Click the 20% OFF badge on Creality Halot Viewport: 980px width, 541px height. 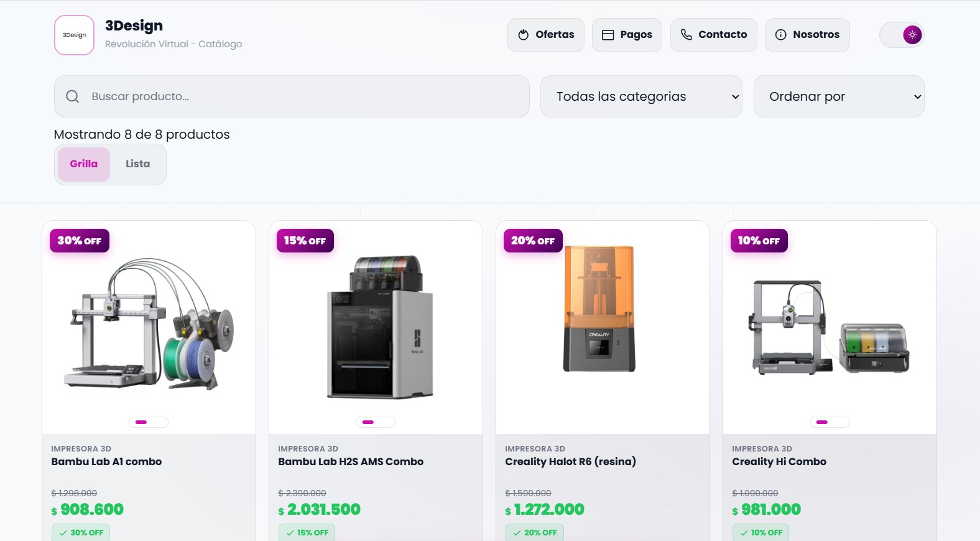[x=533, y=241]
